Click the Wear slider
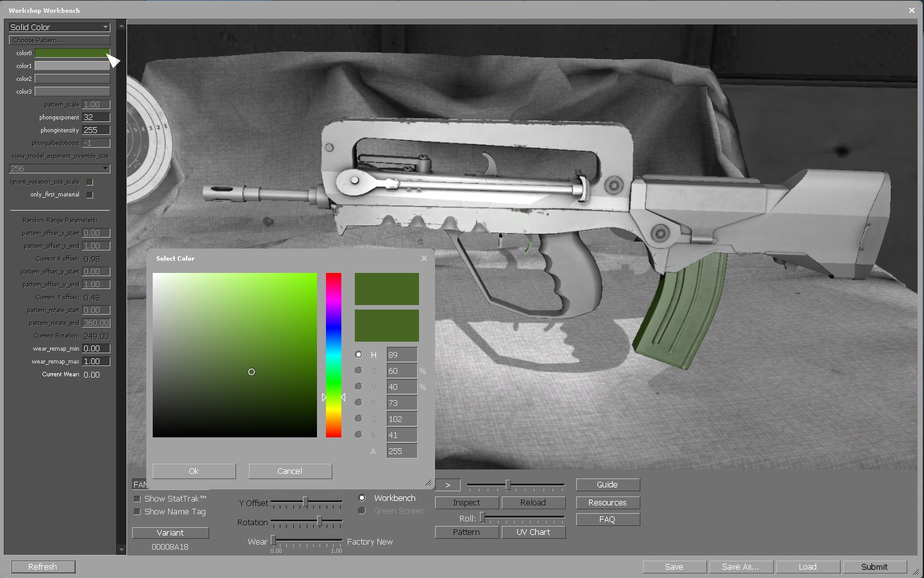 click(x=307, y=541)
